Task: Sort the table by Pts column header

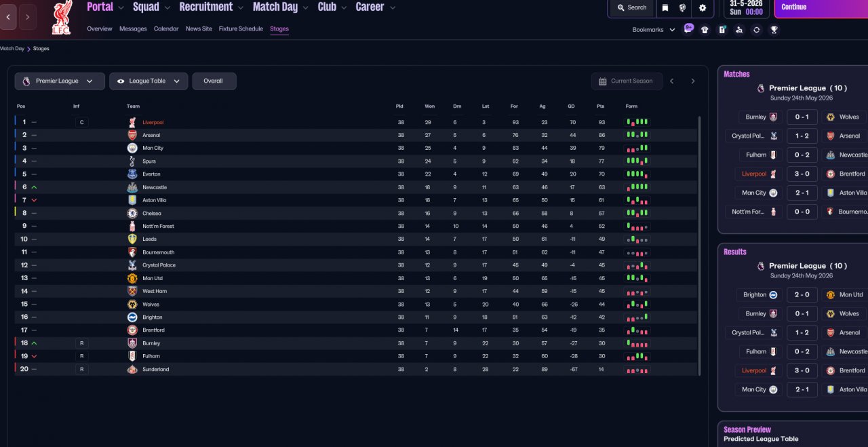Action: [x=600, y=106]
